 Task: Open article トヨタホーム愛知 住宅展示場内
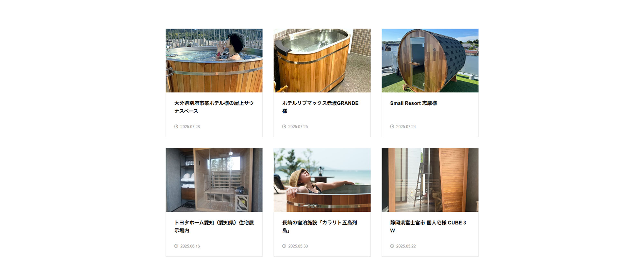(214, 226)
